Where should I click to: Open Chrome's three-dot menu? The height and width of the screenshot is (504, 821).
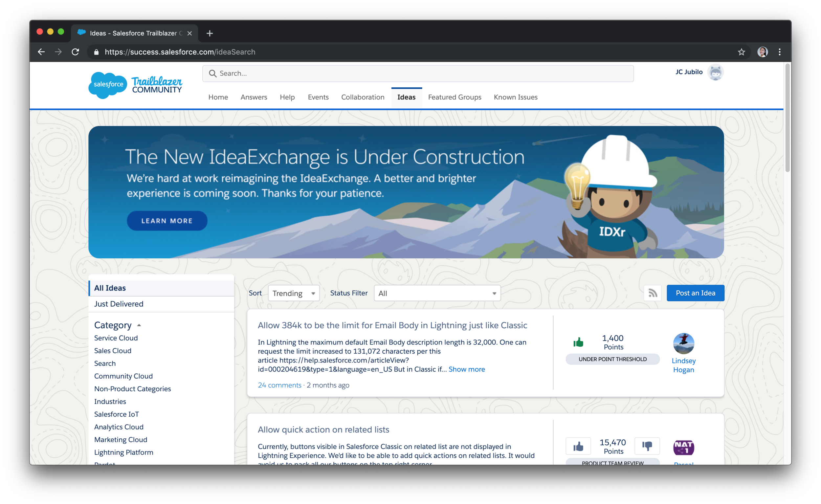pyautogui.click(x=779, y=52)
